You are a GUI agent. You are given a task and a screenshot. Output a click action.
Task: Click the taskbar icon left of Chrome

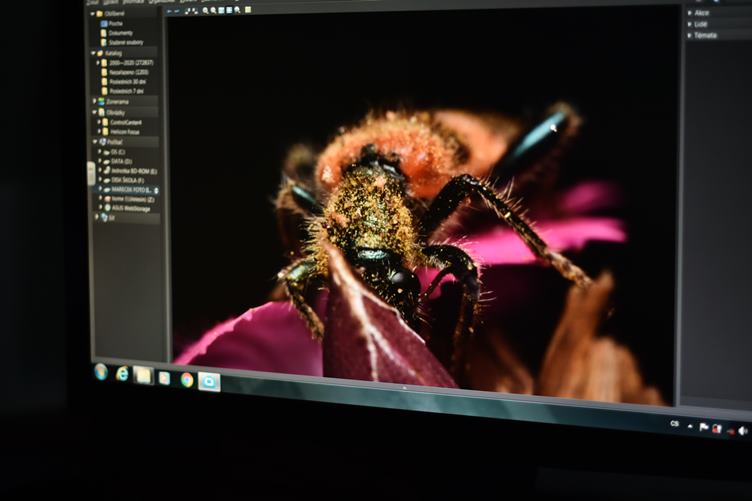point(164,378)
